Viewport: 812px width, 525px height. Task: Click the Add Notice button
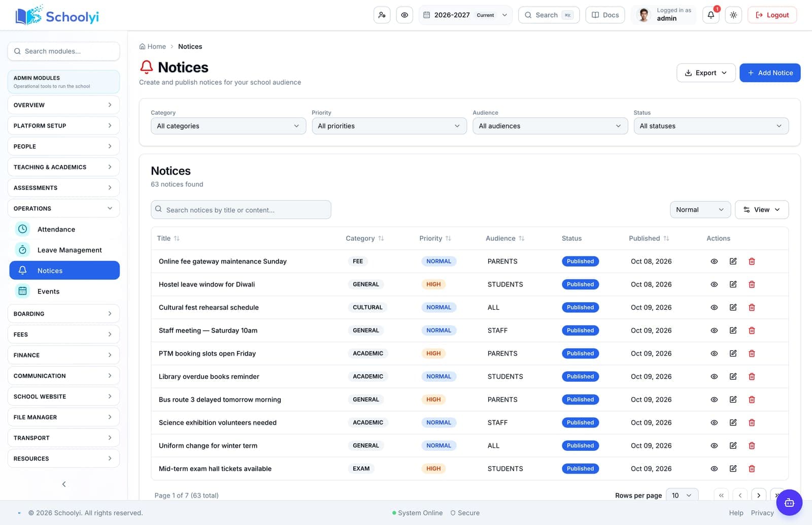[770, 73]
